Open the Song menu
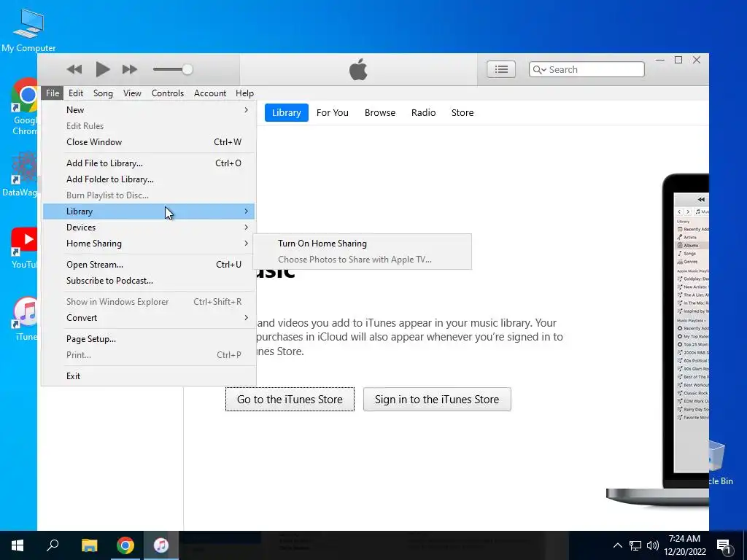This screenshot has height=560, width=747. [x=103, y=93]
